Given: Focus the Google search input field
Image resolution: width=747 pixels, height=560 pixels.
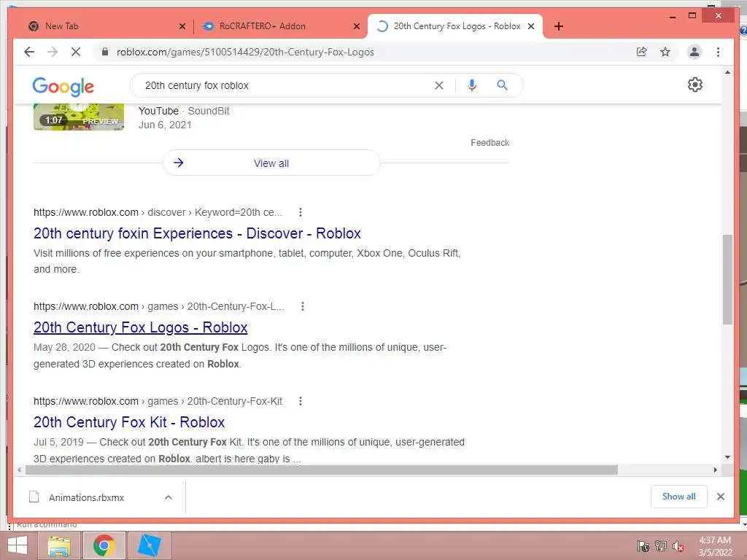Looking at the screenshot, I should [286, 85].
